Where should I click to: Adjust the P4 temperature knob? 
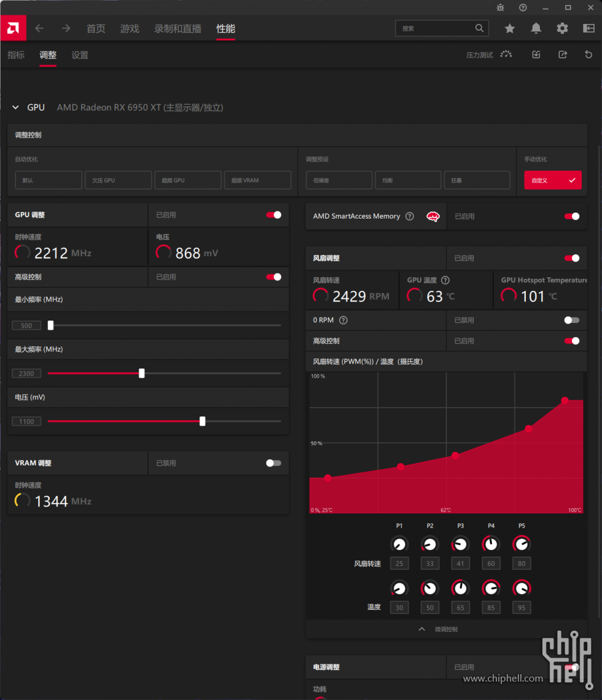click(491, 588)
